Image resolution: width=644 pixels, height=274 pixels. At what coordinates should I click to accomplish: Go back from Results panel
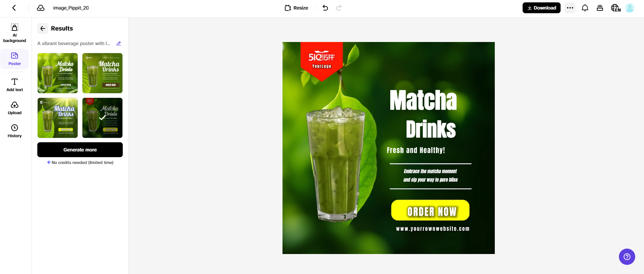tap(43, 28)
